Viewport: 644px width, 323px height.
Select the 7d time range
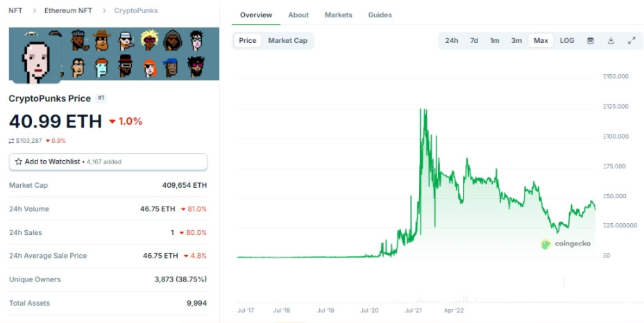pyautogui.click(x=474, y=41)
